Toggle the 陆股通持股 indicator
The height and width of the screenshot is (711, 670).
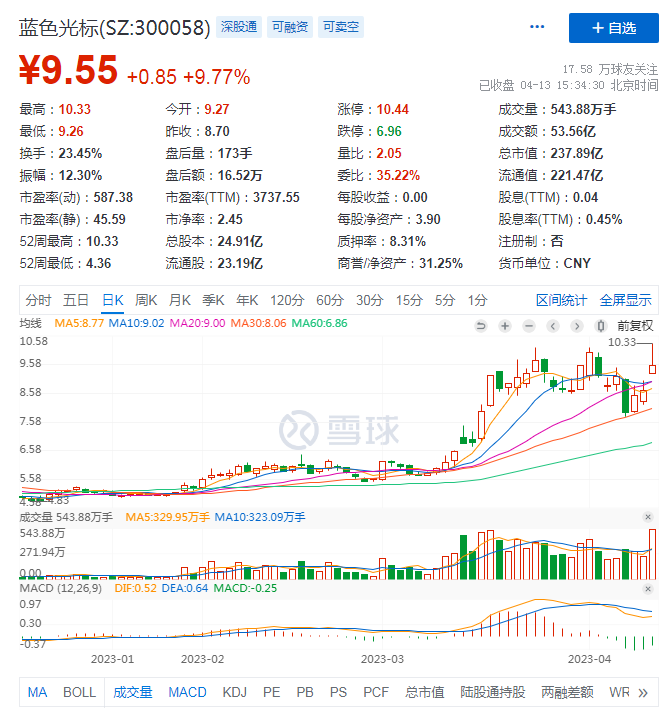coord(492,693)
